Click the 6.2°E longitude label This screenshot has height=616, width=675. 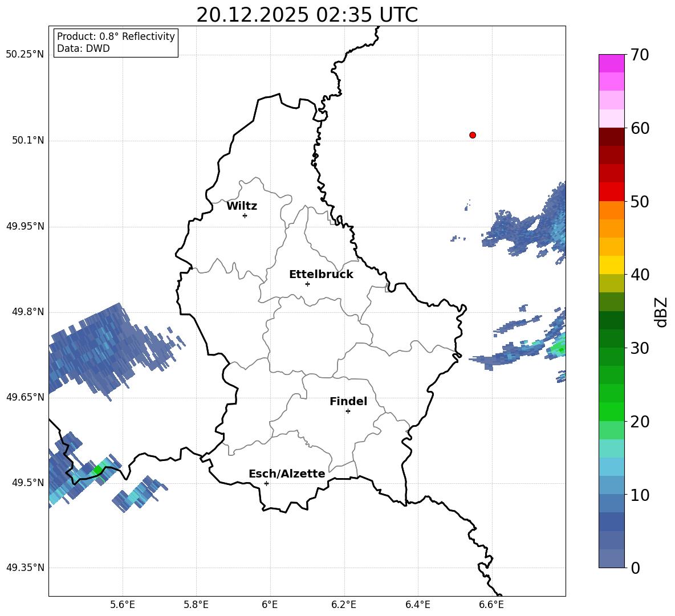(344, 605)
